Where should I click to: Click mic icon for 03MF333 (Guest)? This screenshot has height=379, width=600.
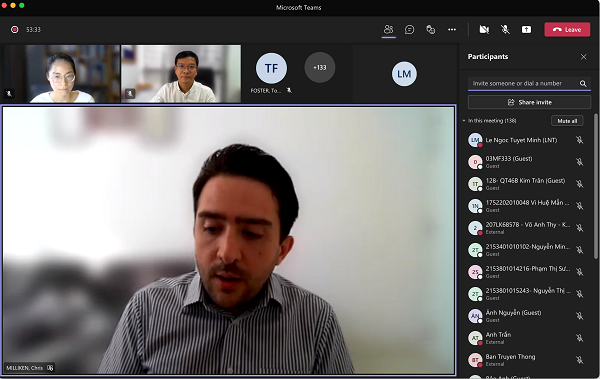[x=579, y=162]
